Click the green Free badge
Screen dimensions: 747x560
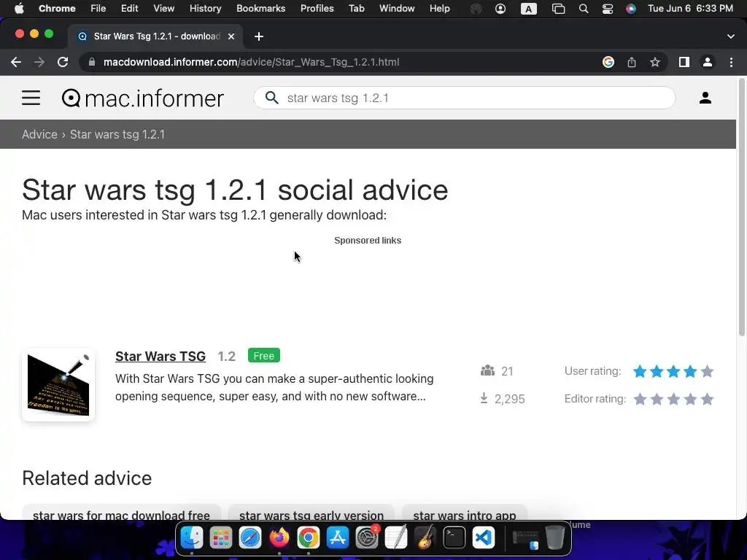(264, 356)
